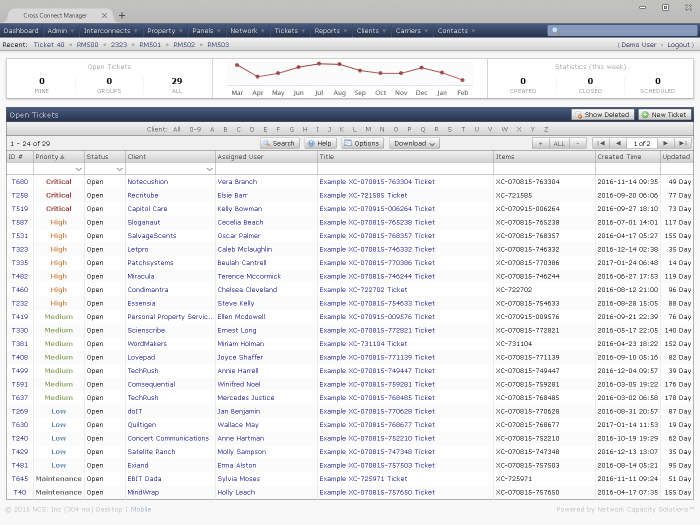Open the Help button in the toolbar
700x525 pixels.
point(319,144)
